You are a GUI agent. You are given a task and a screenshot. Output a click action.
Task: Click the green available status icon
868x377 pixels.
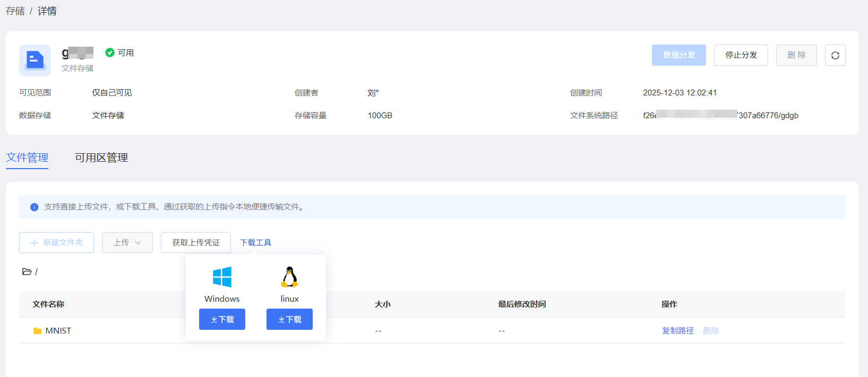(x=110, y=52)
